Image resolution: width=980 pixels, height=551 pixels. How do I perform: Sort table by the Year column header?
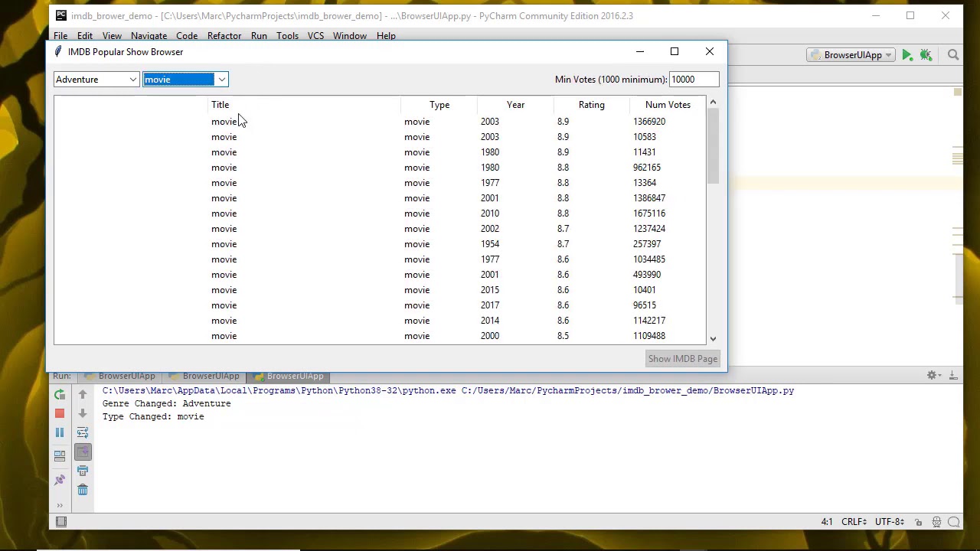(x=515, y=105)
